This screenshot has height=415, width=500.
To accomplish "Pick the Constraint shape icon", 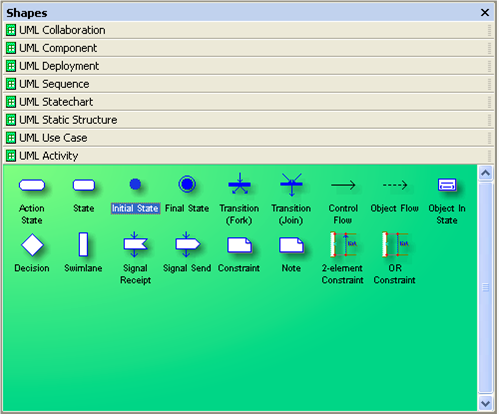I will (x=239, y=245).
